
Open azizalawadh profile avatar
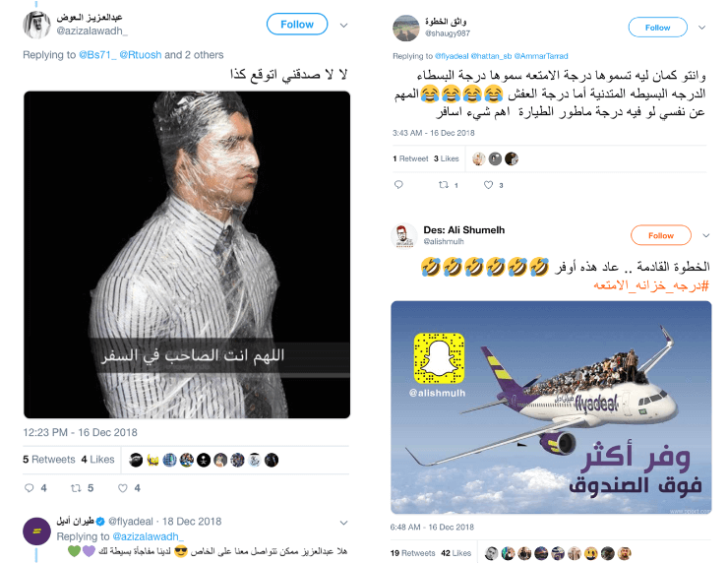pos(36,25)
